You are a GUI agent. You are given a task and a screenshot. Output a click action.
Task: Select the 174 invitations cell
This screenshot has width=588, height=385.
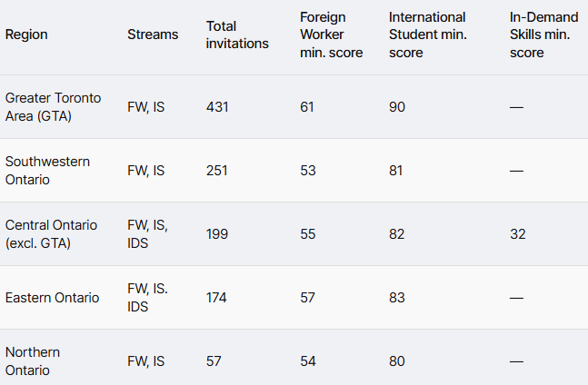click(217, 297)
